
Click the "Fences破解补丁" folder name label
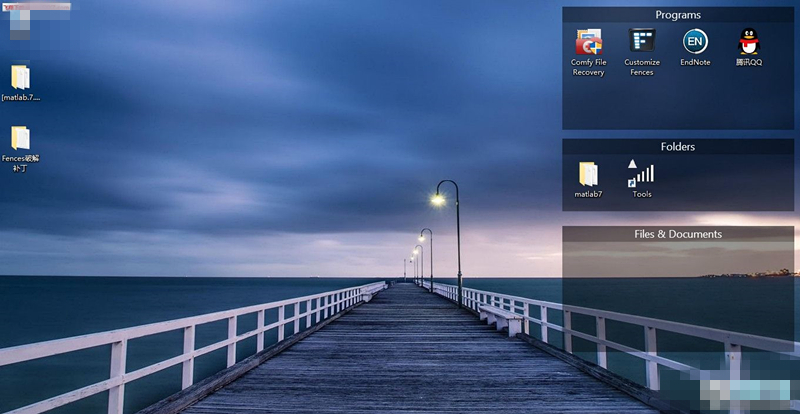(20, 163)
